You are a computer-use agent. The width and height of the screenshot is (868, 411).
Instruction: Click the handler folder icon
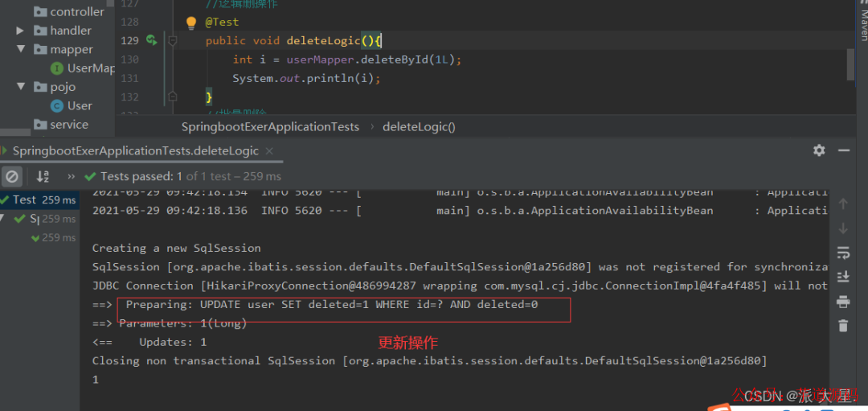click(x=40, y=31)
